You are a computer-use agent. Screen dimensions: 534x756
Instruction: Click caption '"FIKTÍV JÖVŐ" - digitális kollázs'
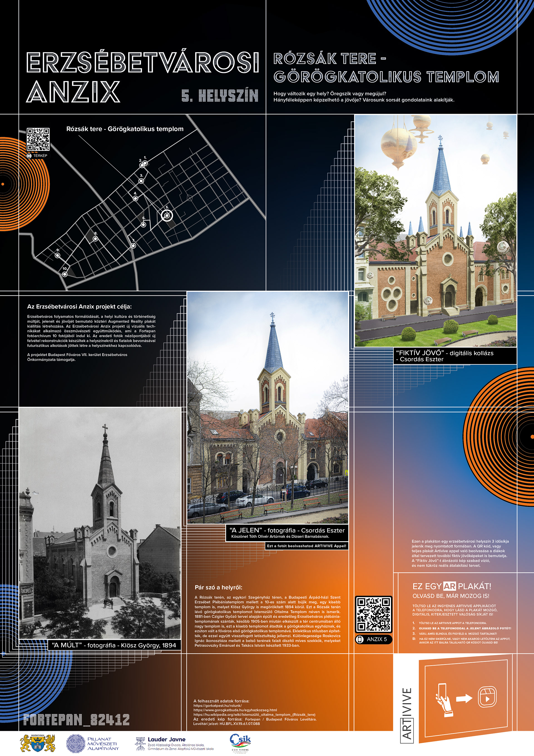coord(444,353)
